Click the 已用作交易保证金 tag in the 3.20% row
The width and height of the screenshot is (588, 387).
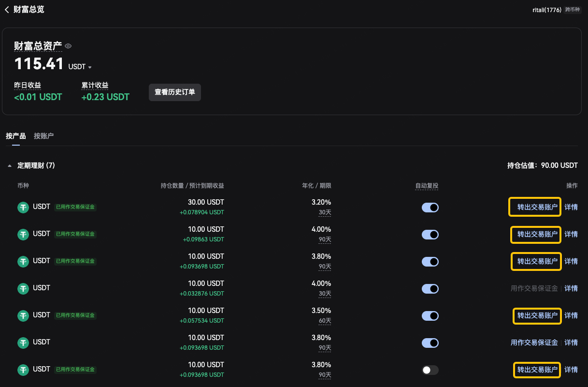click(x=75, y=207)
